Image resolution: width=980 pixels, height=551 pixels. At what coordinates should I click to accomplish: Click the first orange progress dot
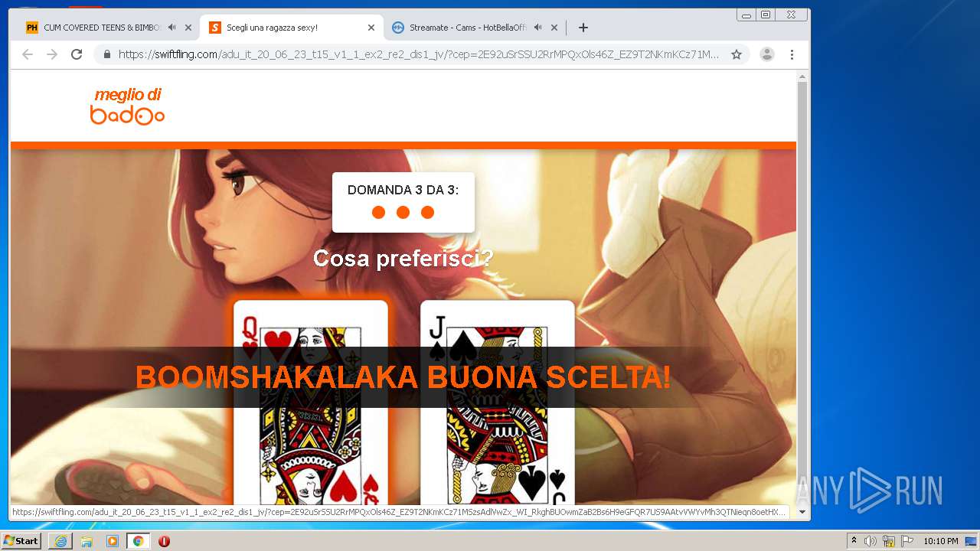[x=378, y=212]
